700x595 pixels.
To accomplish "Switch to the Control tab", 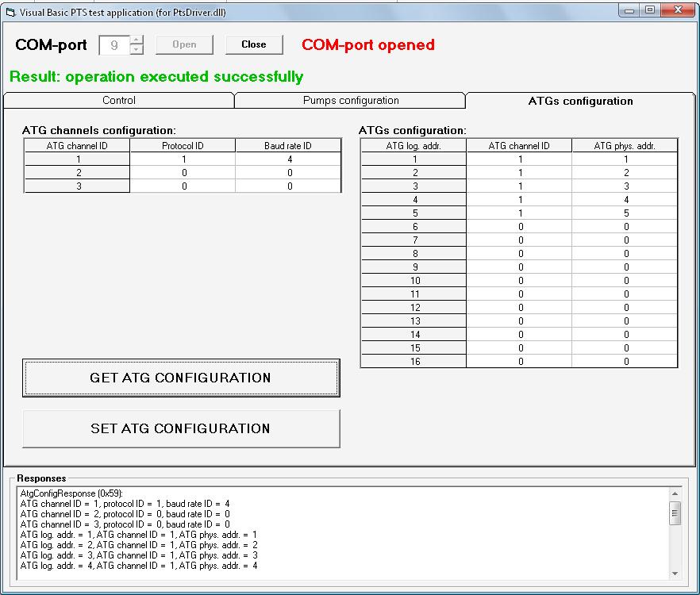I will [119, 101].
